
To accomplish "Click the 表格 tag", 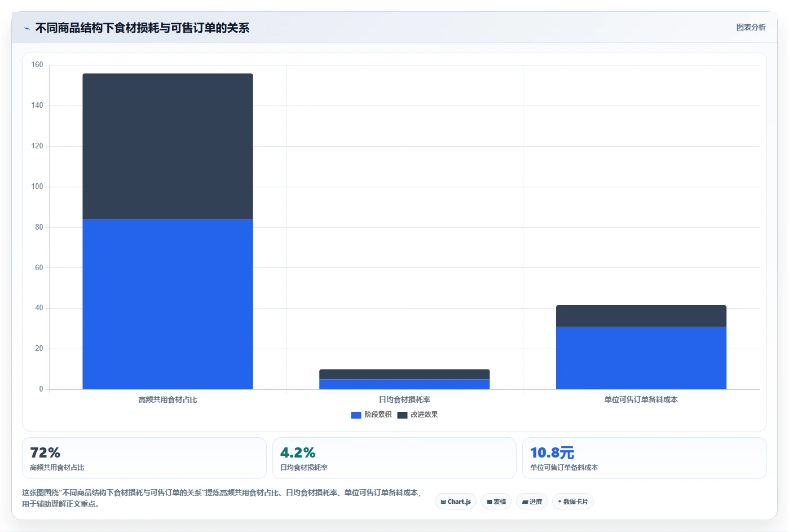I will tap(496, 502).
